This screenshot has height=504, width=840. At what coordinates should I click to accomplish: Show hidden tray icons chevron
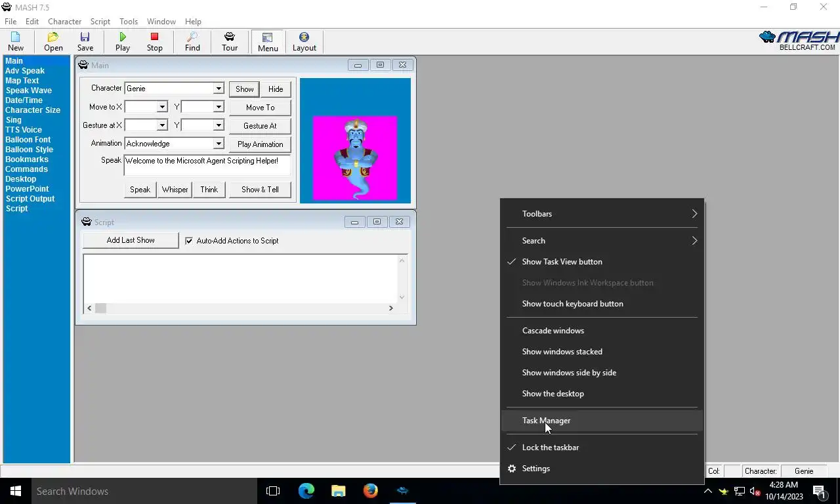707,491
